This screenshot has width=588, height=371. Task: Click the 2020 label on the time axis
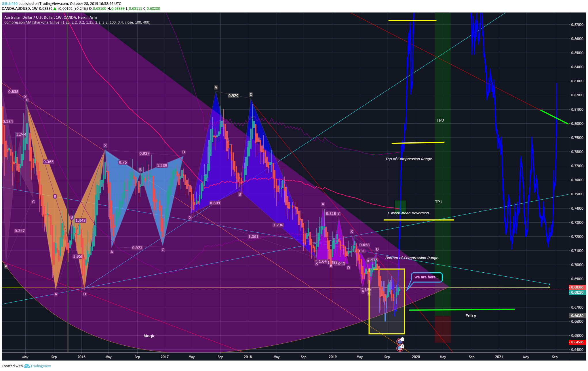[416, 357]
